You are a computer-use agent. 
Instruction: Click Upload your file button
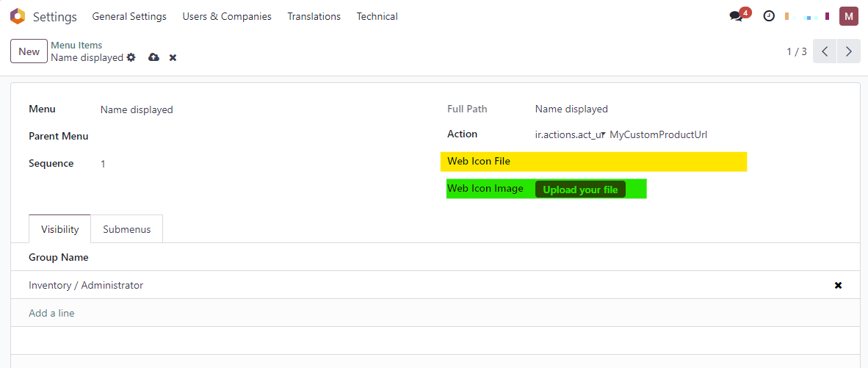coord(580,190)
